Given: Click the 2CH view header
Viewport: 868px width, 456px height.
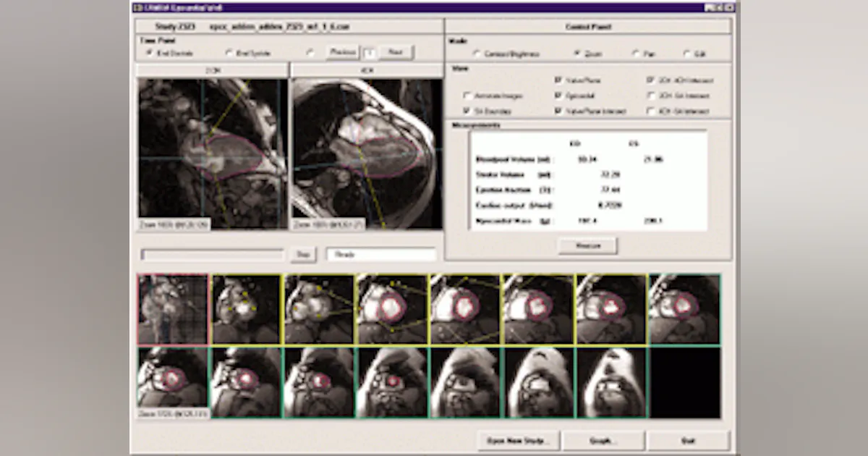Looking at the screenshot, I should point(212,71).
